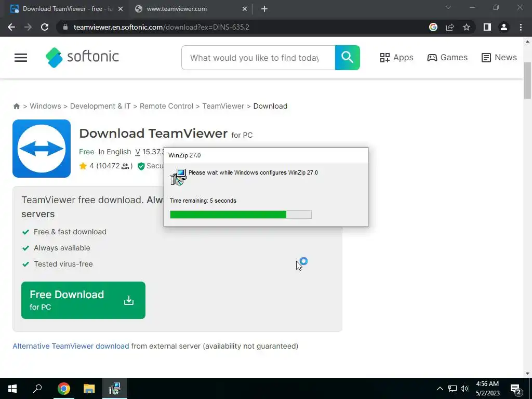Open the notification center icon
Screen dimensions: 532x399
(x=516, y=389)
